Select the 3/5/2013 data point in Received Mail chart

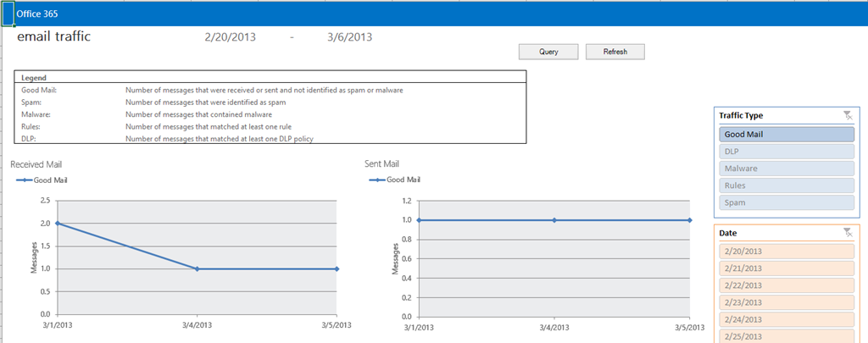[337, 268]
